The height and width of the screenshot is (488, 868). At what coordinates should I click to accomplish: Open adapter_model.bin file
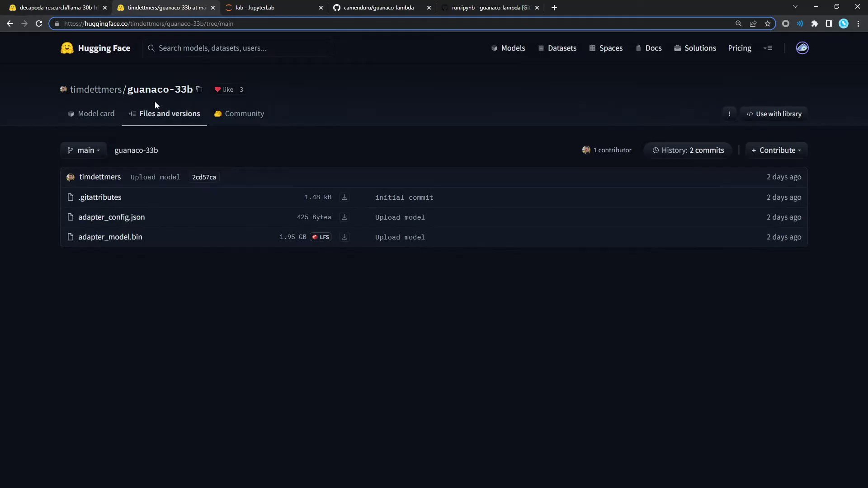click(x=110, y=237)
